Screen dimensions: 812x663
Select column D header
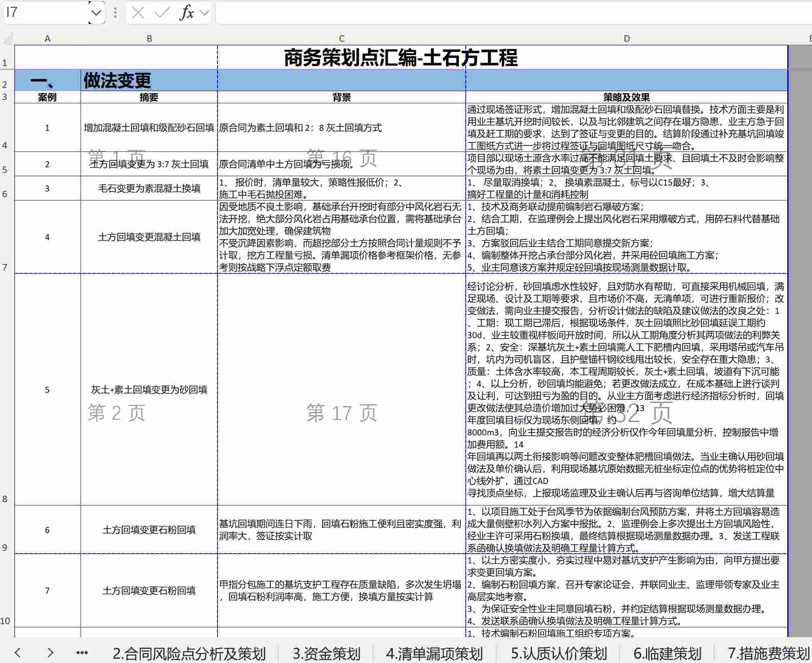627,39
